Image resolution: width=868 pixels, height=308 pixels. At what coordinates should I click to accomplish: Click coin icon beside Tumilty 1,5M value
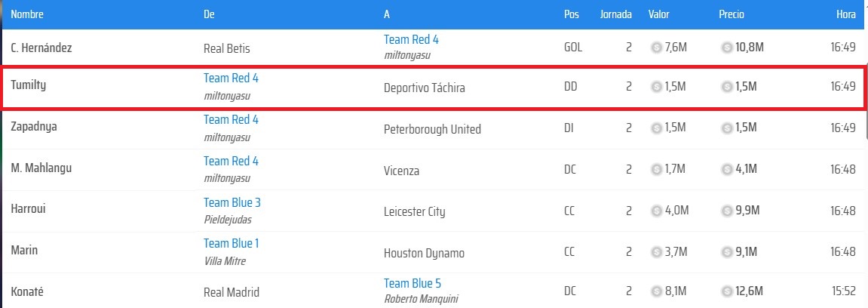pyautogui.click(x=656, y=87)
